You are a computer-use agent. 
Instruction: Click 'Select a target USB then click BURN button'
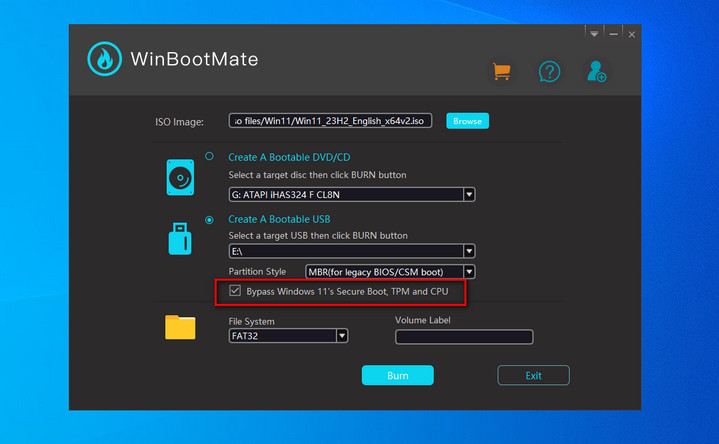click(x=318, y=236)
